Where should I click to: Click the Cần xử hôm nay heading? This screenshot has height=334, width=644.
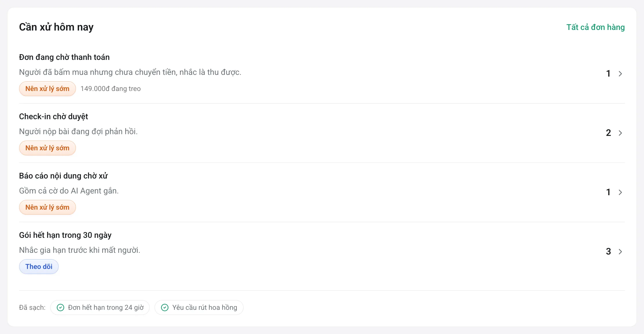tap(56, 27)
